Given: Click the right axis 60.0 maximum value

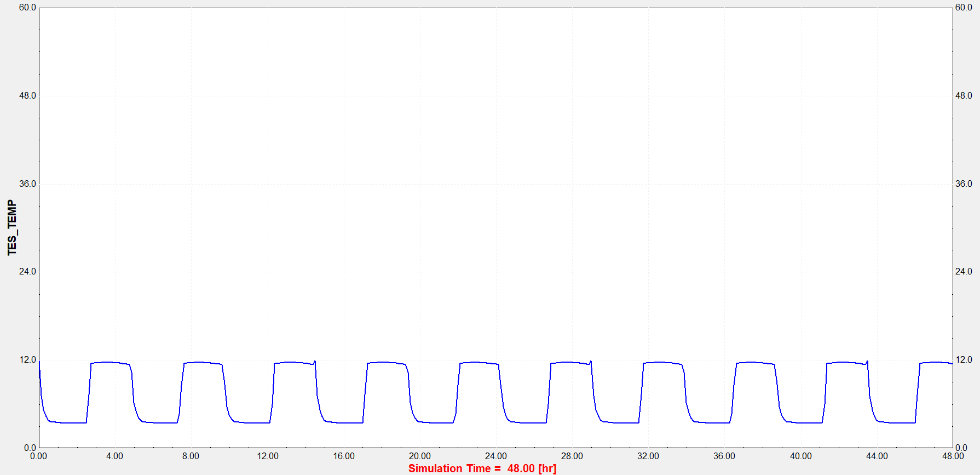Looking at the screenshot, I should coord(964,8).
